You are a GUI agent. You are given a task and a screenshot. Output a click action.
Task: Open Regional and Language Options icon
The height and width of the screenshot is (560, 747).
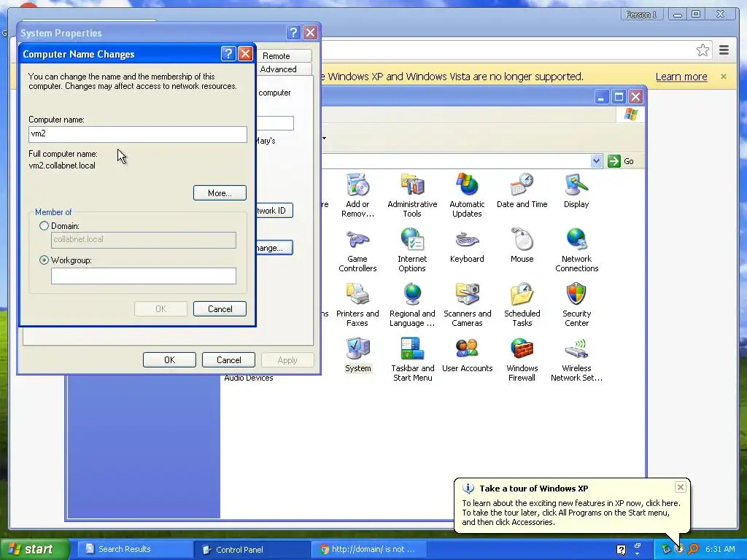click(x=412, y=305)
